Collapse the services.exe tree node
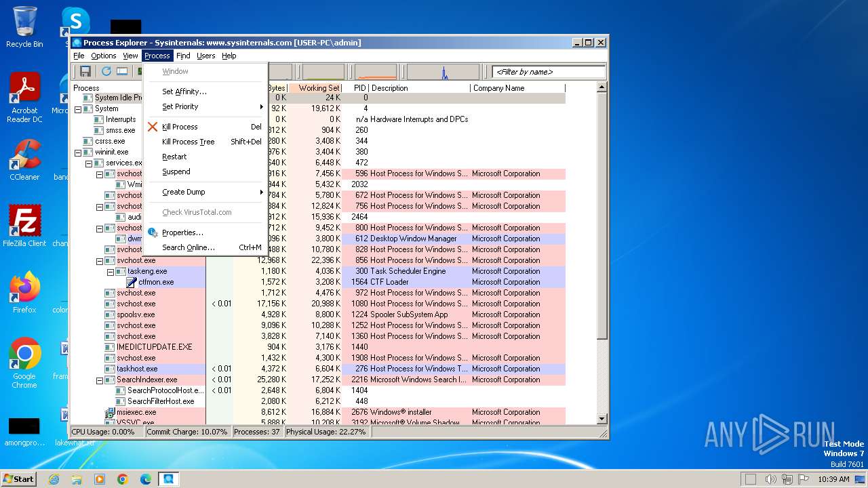 89,163
